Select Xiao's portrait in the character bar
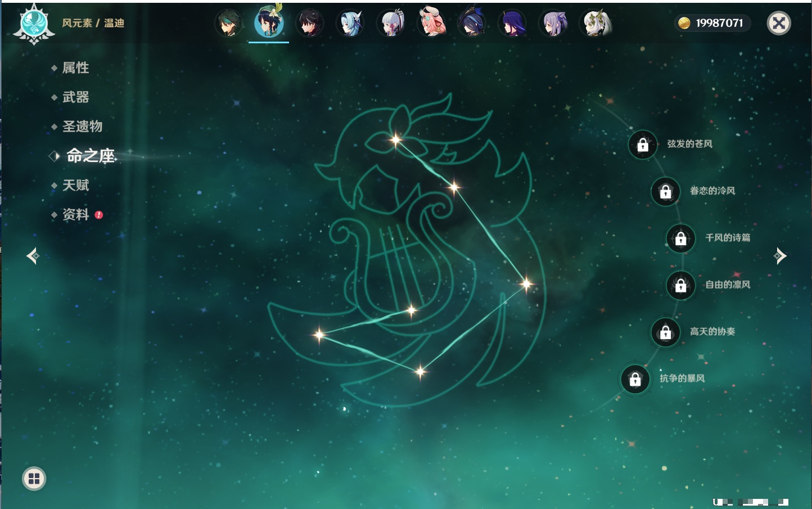Image resolution: width=812 pixels, height=509 pixels. tap(228, 24)
